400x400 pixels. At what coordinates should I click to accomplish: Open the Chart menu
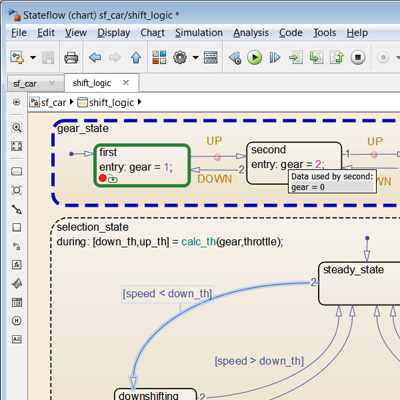click(152, 33)
